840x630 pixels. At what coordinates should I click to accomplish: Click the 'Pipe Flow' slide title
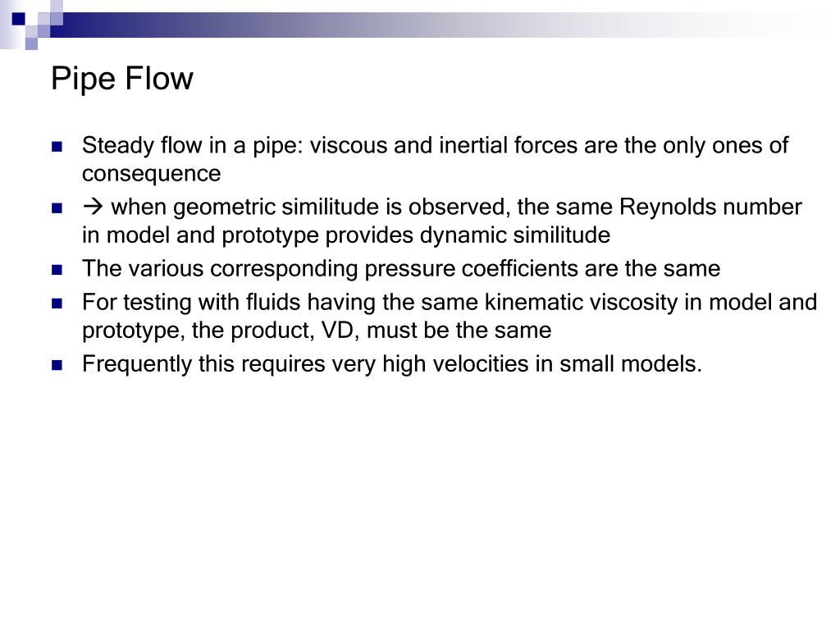click(x=122, y=79)
